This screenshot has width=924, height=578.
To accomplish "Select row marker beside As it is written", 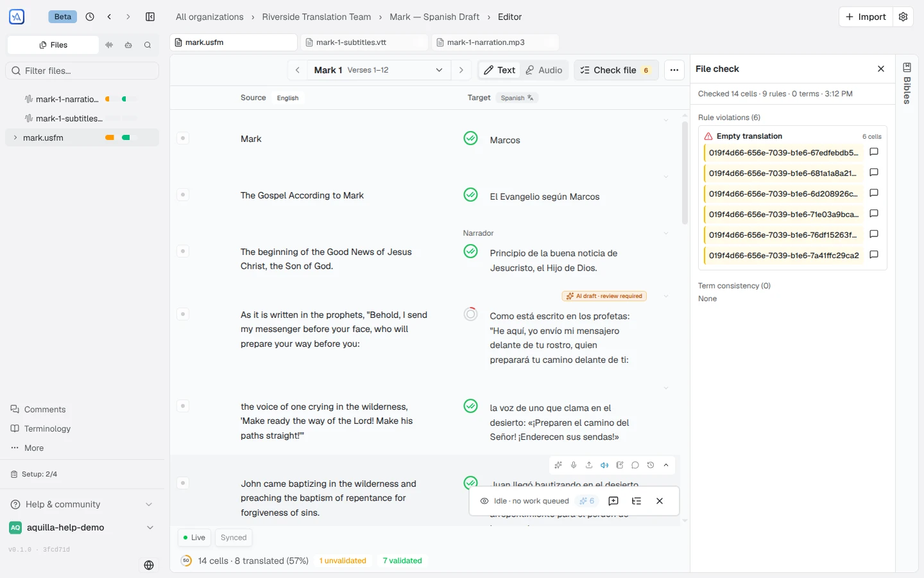I will tap(183, 314).
